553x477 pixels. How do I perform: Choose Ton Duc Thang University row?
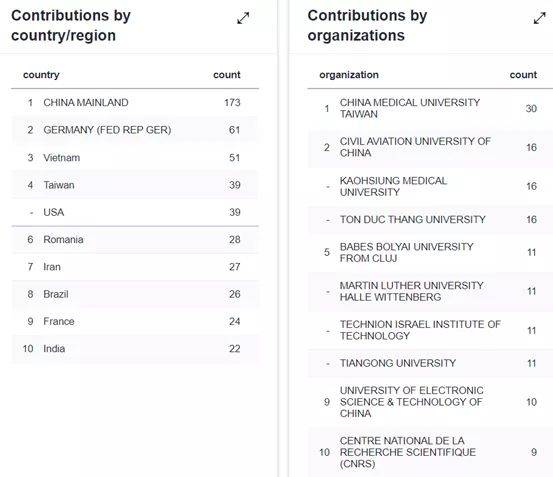[x=430, y=220]
